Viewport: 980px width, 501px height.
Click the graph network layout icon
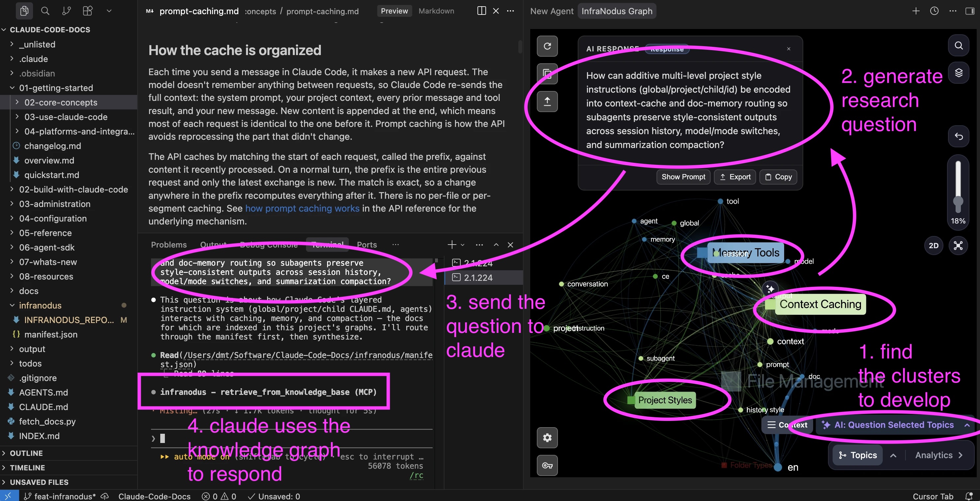pyautogui.click(x=958, y=245)
